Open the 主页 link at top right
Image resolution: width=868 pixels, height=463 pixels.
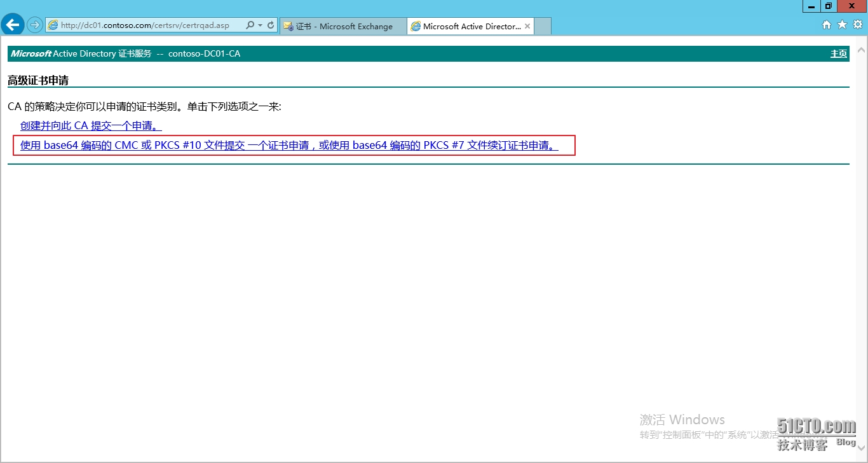pos(838,53)
